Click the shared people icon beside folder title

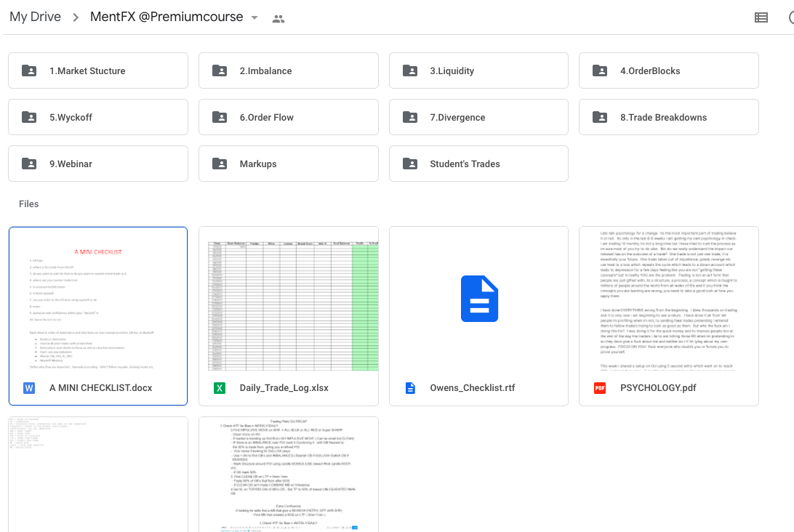coord(278,18)
